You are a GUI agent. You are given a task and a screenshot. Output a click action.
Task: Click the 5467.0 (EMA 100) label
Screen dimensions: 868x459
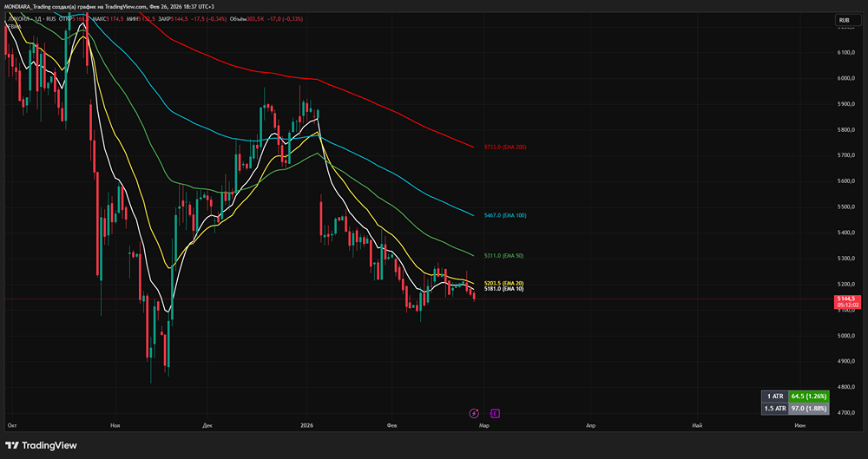[x=505, y=215]
